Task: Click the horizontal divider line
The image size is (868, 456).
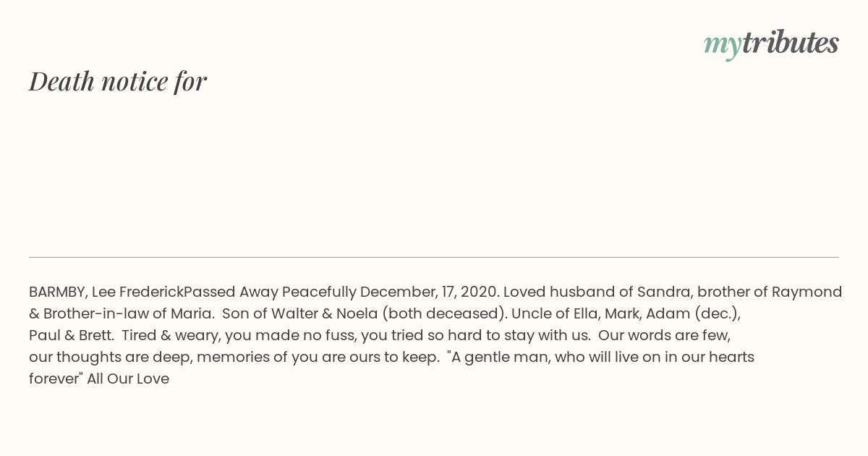Action: (x=434, y=257)
